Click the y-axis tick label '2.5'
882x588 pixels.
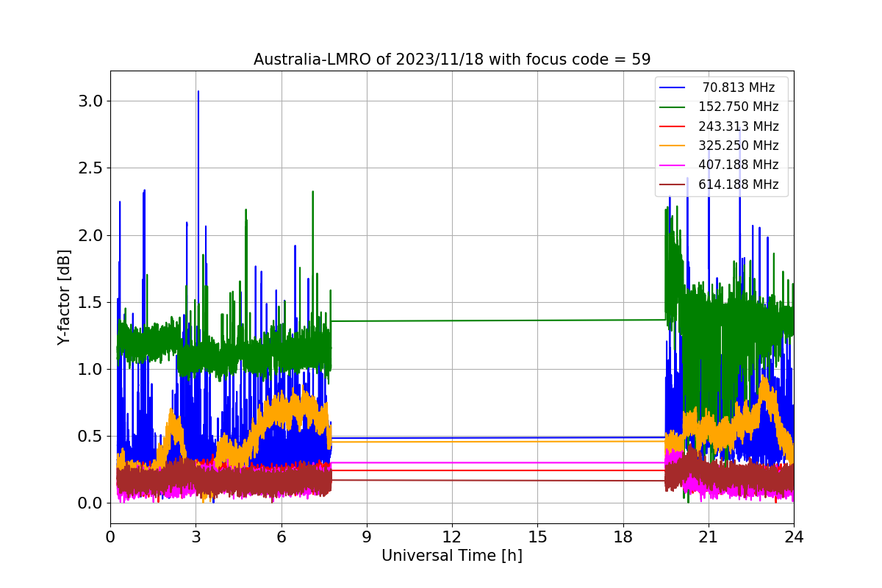[x=91, y=168]
